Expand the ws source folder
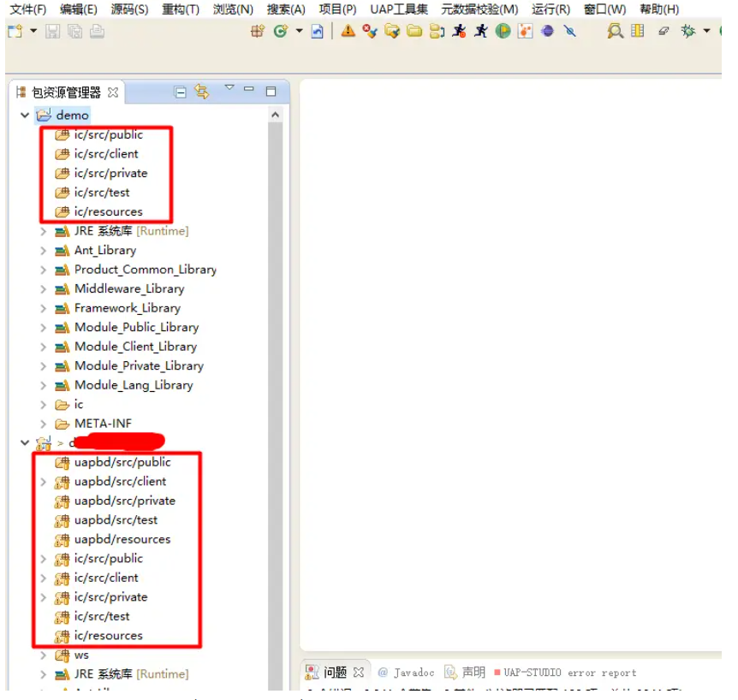The image size is (738, 700). tap(44, 656)
